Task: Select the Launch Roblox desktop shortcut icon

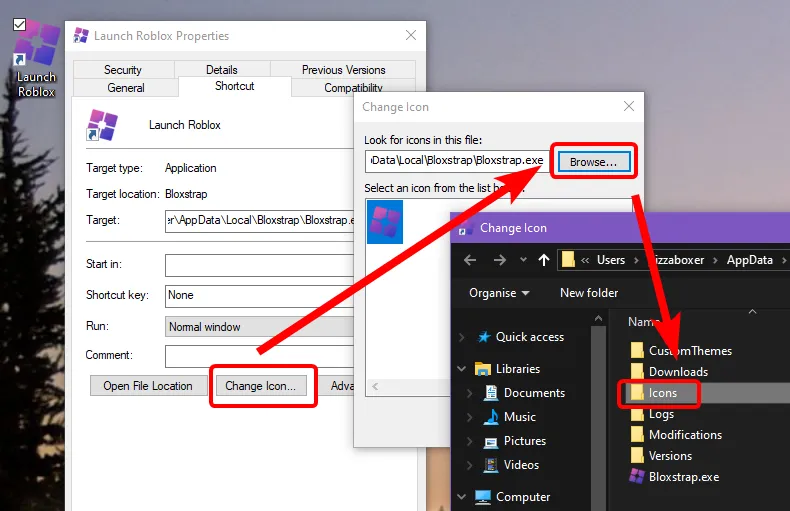Action: (x=36, y=45)
